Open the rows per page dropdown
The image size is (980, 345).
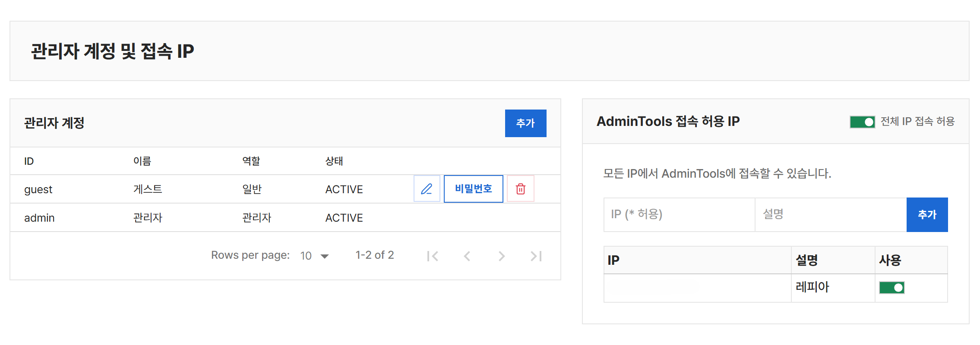315,256
